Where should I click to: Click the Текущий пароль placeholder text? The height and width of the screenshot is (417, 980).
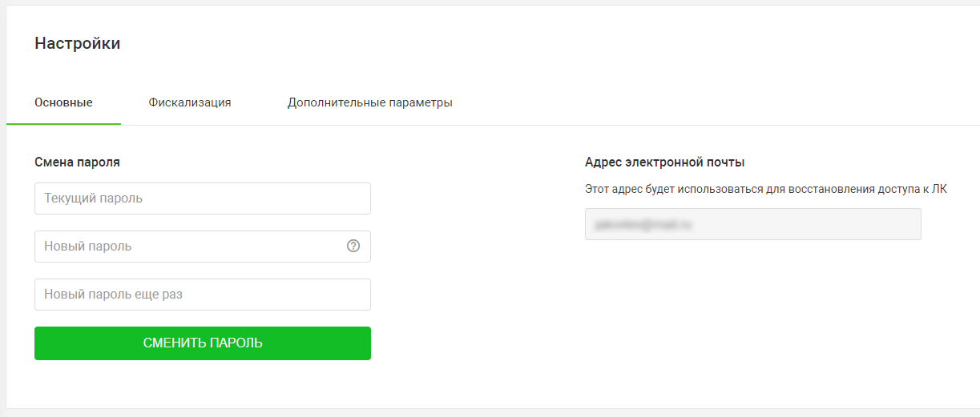point(93,198)
